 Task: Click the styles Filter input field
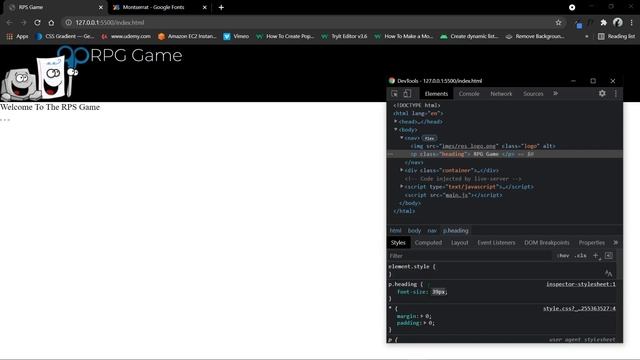coord(469,256)
